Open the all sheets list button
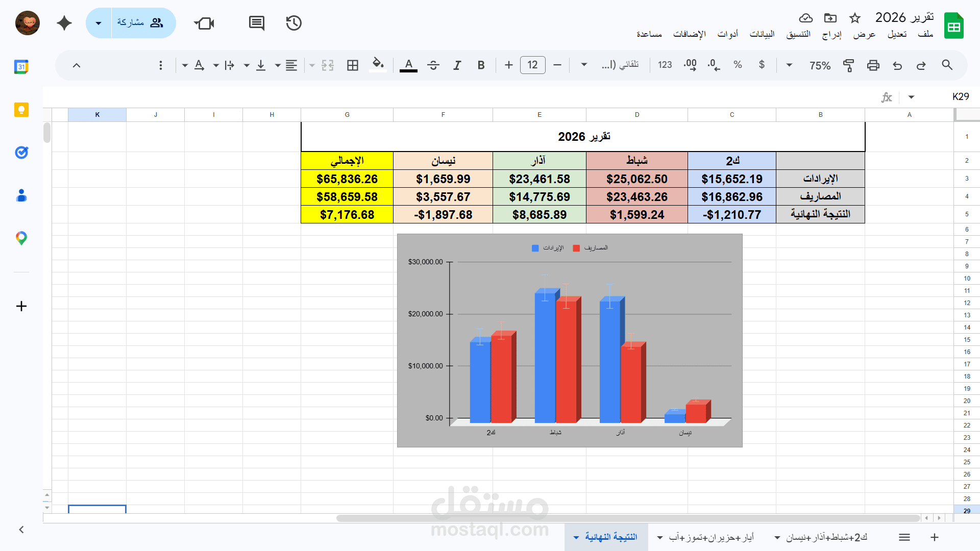 904,537
